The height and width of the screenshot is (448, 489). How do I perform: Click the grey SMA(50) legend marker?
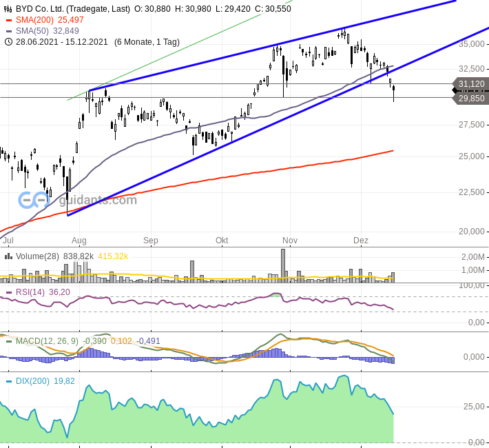(9, 31)
